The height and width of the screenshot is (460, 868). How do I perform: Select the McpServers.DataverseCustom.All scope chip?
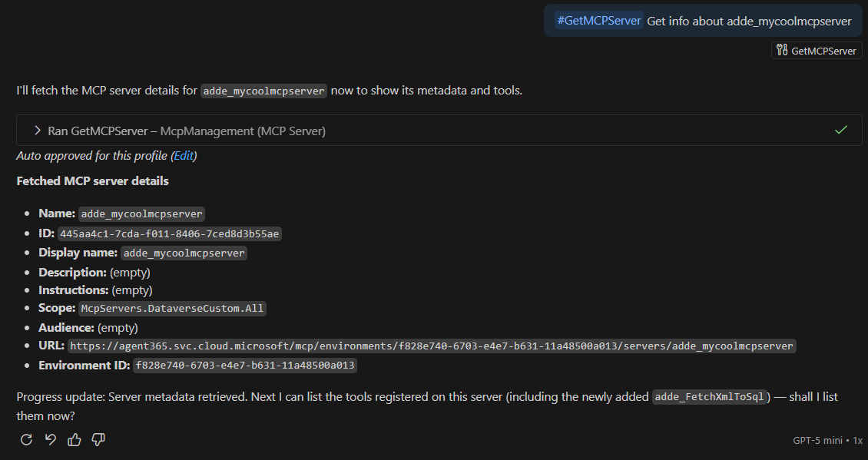point(172,308)
